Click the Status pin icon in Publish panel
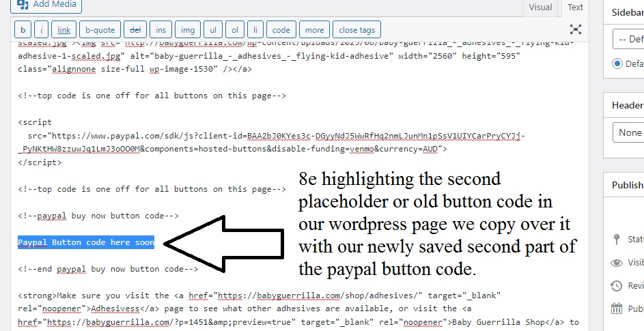The image size is (644, 331). pos(617,239)
